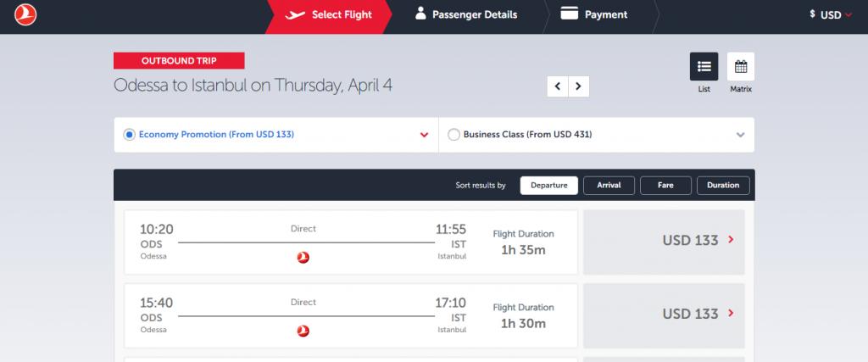Go to next day arrow
The image size is (868, 362).
579,86
